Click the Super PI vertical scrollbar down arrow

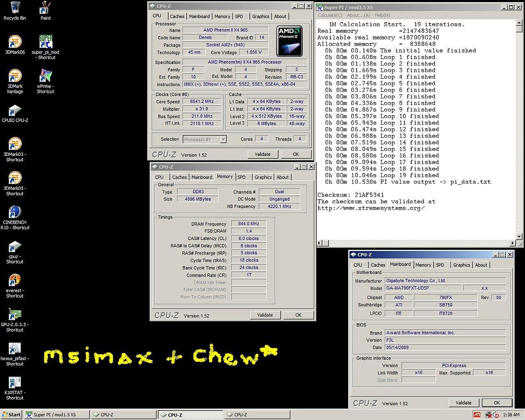(519, 236)
